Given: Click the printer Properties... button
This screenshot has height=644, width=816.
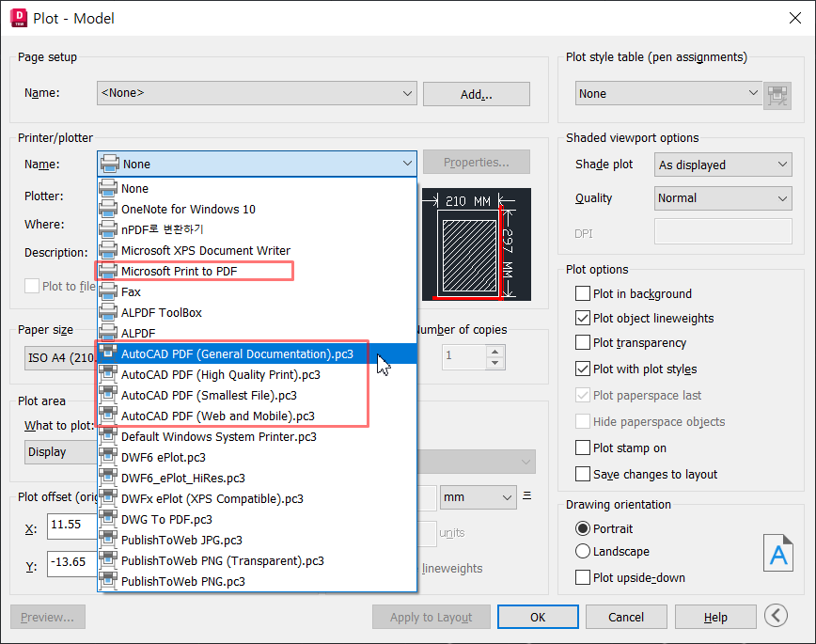Looking at the screenshot, I should click(477, 163).
